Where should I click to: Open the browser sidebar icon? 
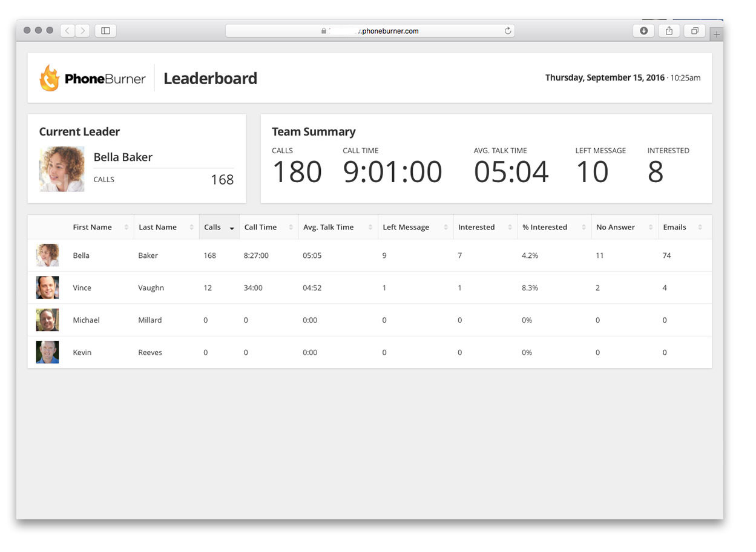[105, 30]
